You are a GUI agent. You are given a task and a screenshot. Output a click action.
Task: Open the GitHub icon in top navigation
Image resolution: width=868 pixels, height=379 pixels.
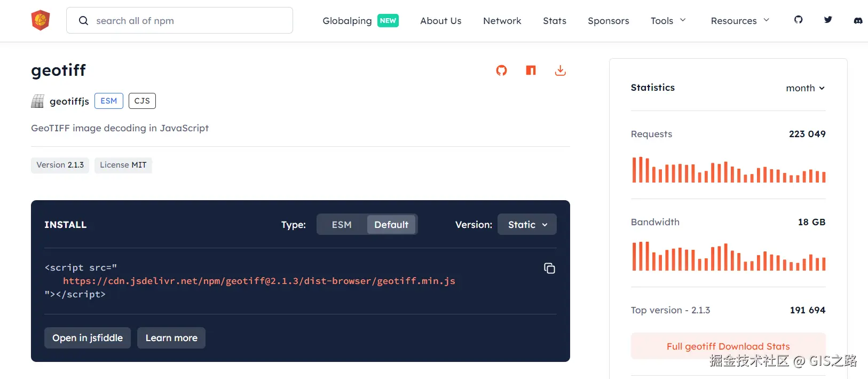pyautogui.click(x=798, y=20)
